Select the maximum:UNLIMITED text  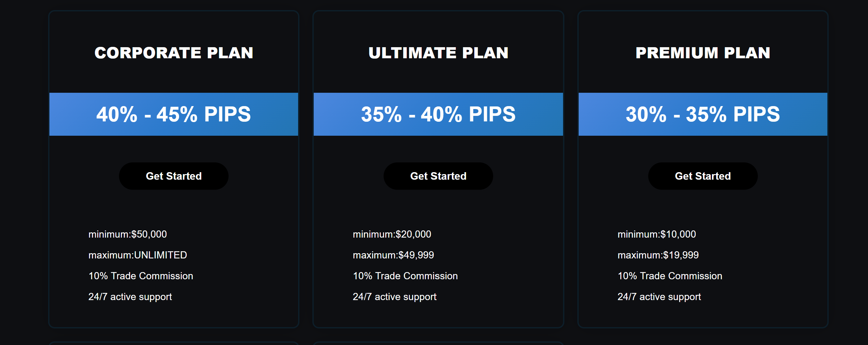coord(138,255)
